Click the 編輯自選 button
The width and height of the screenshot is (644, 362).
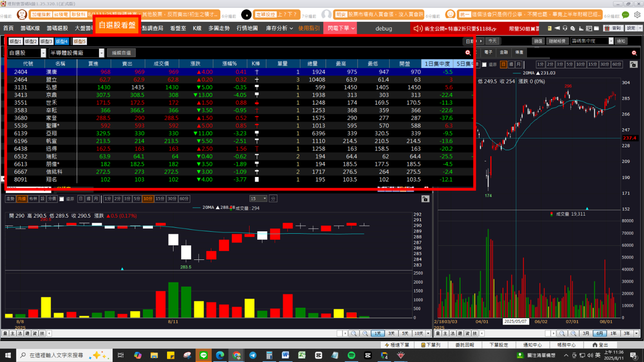[121, 53]
